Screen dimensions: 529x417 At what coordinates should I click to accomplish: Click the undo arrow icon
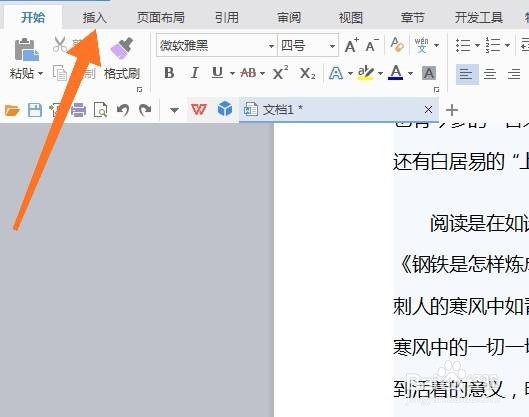tap(123, 110)
